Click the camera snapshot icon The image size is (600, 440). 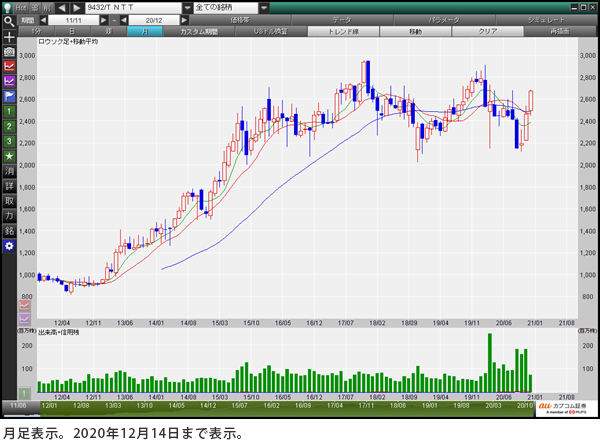click(x=9, y=52)
